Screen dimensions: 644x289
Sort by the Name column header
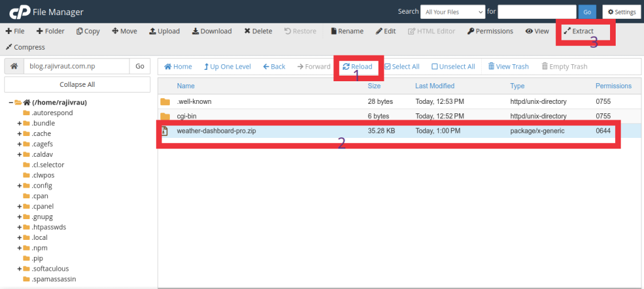coord(186,86)
